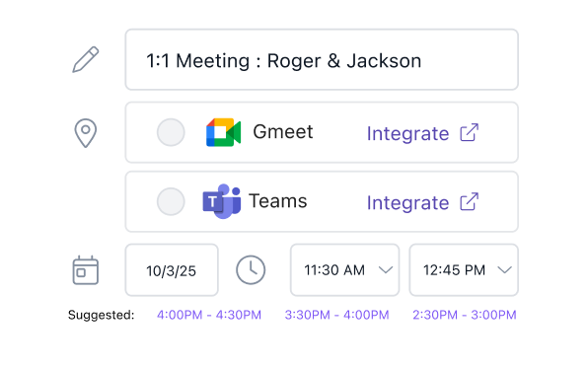Select the Teams radio button
The height and width of the screenshot is (368, 588).
pyautogui.click(x=171, y=201)
